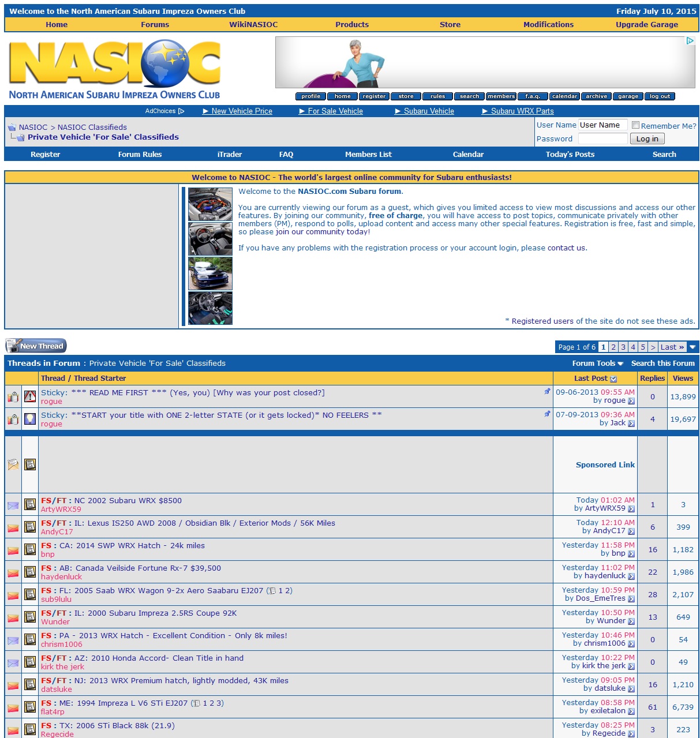Click the NASIOC logo image
700x738 pixels.
pyautogui.click(x=114, y=69)
